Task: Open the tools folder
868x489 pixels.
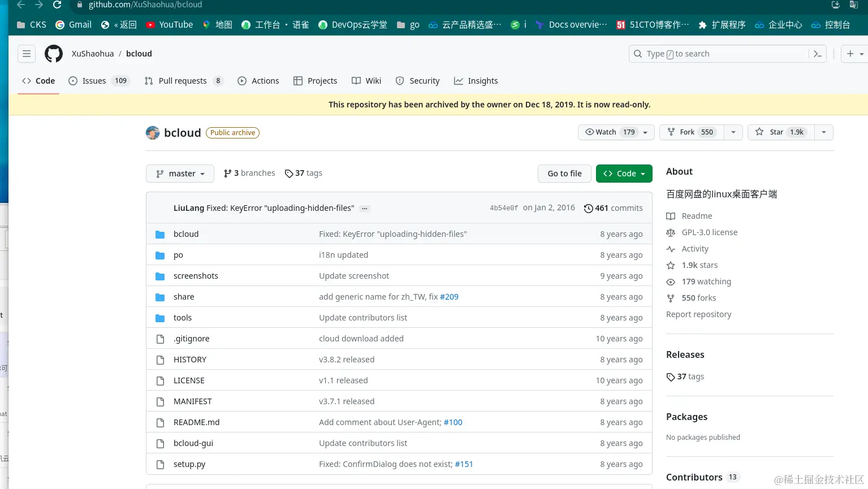Action: pyautogui.click(x=183, y=318)
